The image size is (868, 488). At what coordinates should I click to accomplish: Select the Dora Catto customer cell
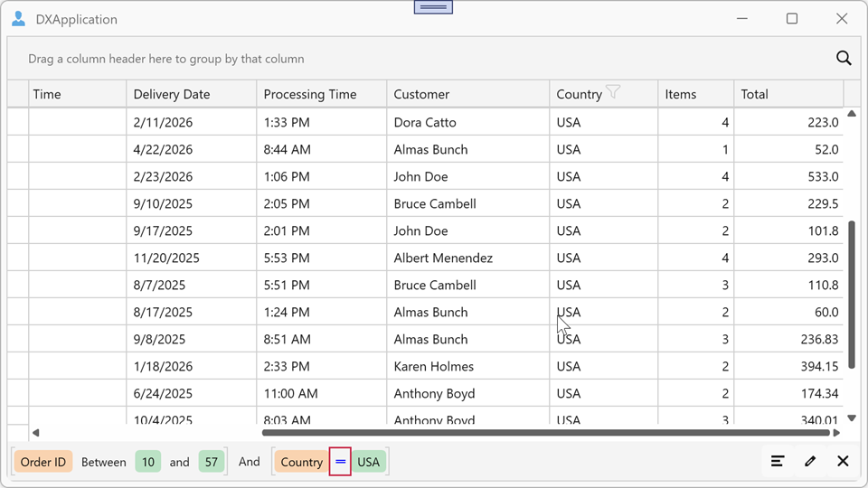(x=468, y=122)
